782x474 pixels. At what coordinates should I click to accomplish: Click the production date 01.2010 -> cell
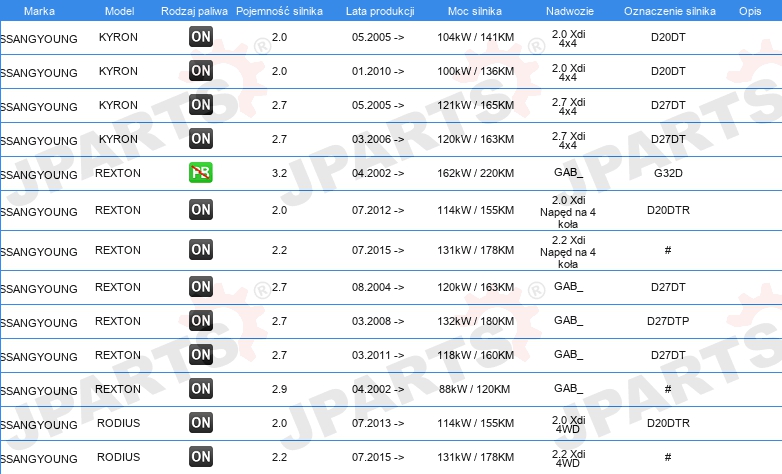(x=378, y=71)
